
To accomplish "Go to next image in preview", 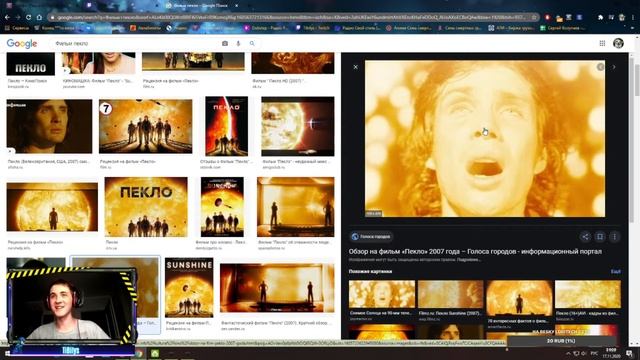I will coord(613,67).
